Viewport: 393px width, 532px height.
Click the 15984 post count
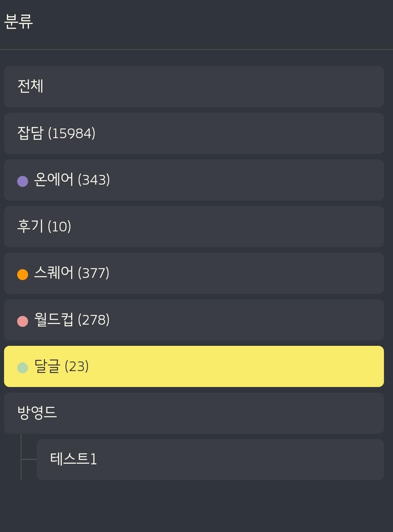tap(72, 133)
